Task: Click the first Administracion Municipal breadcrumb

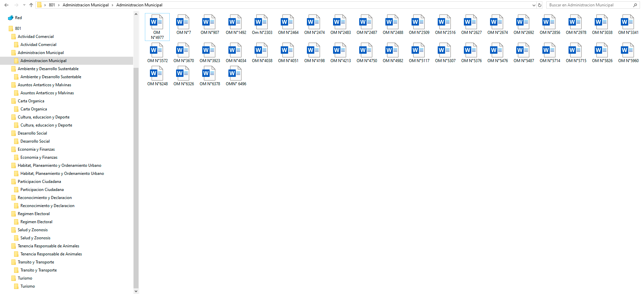Action: pyautogui.click(x=86, y=5)
